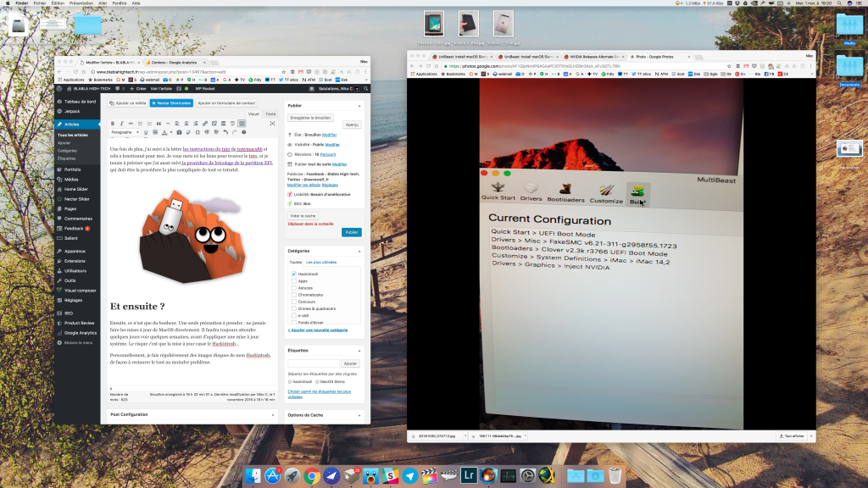The width and height of the screenshot is (868, 488).
Task: Check the e-skit category checkbox
Action: [x=294, y=315]
